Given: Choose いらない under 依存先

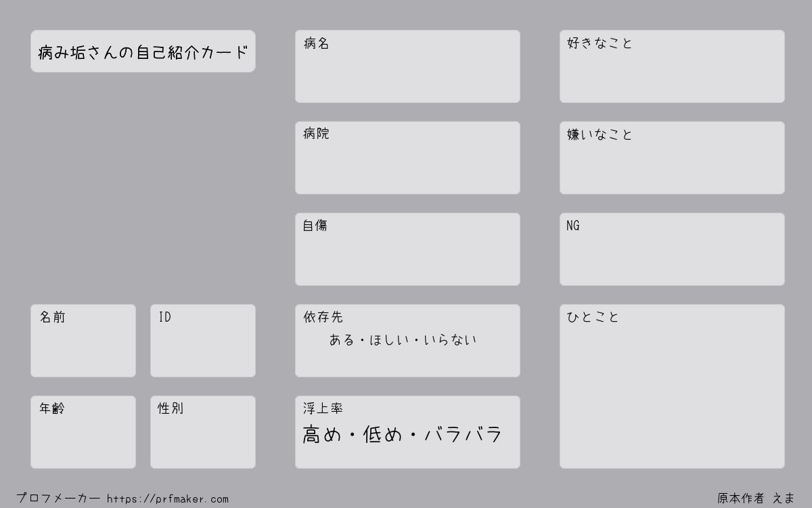Looking at the screenshot, I should click(450, 340).
